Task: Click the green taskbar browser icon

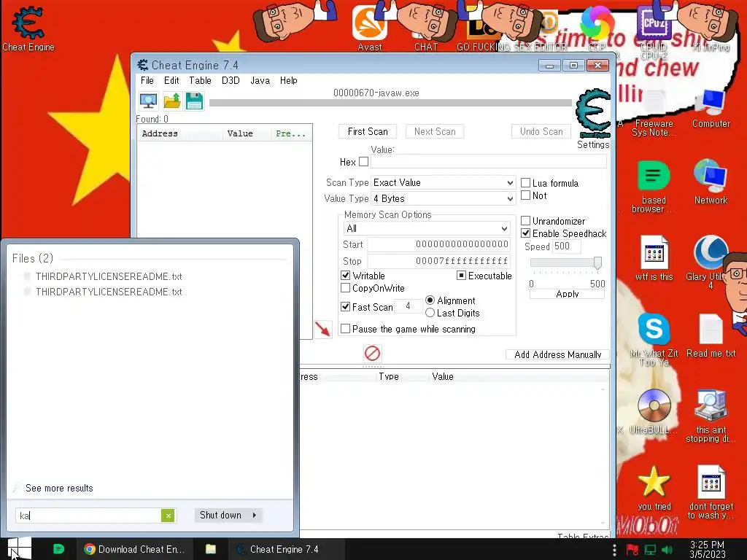Action: point(58,548)
